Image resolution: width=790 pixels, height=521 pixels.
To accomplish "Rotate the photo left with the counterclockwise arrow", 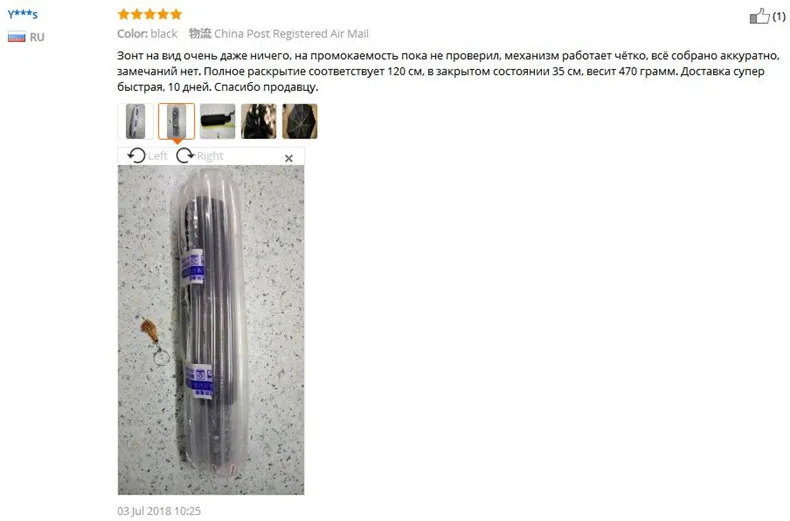I will 136,155.
